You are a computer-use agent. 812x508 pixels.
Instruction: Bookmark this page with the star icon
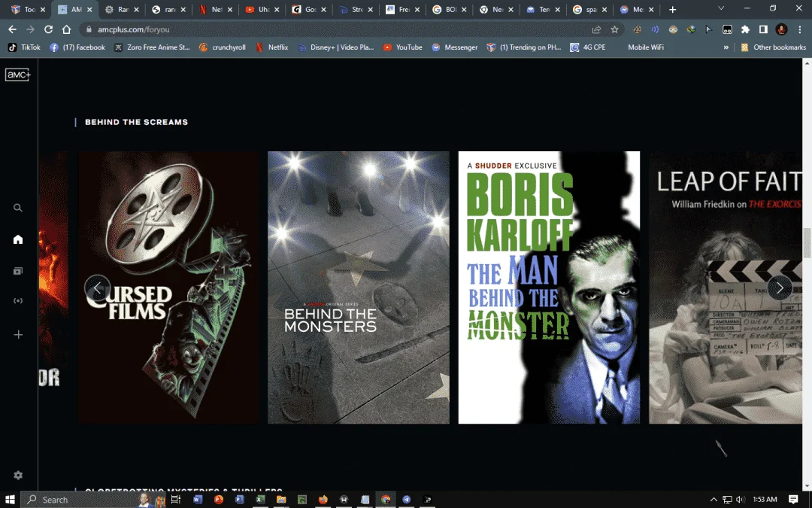[x=614, y=29]
